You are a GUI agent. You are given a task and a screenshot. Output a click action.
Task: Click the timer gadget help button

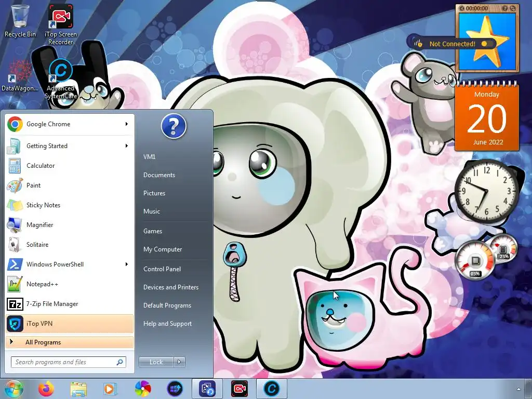click(x=505, y=8)
